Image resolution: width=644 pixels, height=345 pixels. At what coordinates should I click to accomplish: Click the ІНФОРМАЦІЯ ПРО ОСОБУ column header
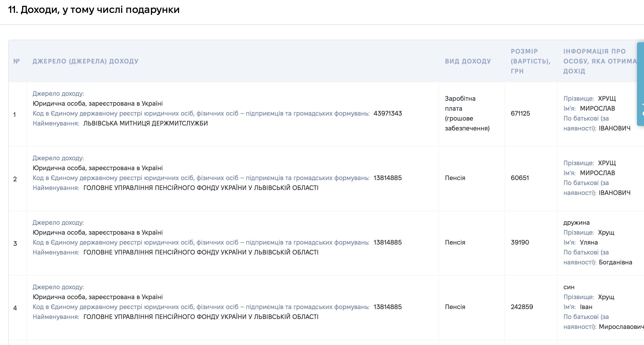(x=600, y=61)
